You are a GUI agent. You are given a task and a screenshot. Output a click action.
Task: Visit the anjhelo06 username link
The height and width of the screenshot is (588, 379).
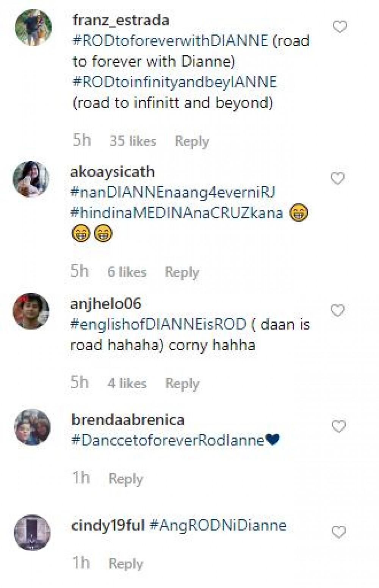106,303
